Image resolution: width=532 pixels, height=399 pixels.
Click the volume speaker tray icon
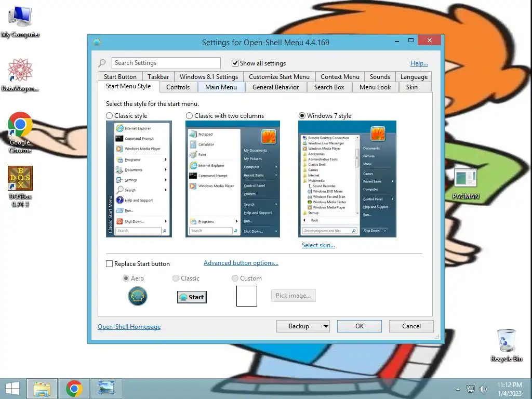pyautogui.click(x=483, y=389)
